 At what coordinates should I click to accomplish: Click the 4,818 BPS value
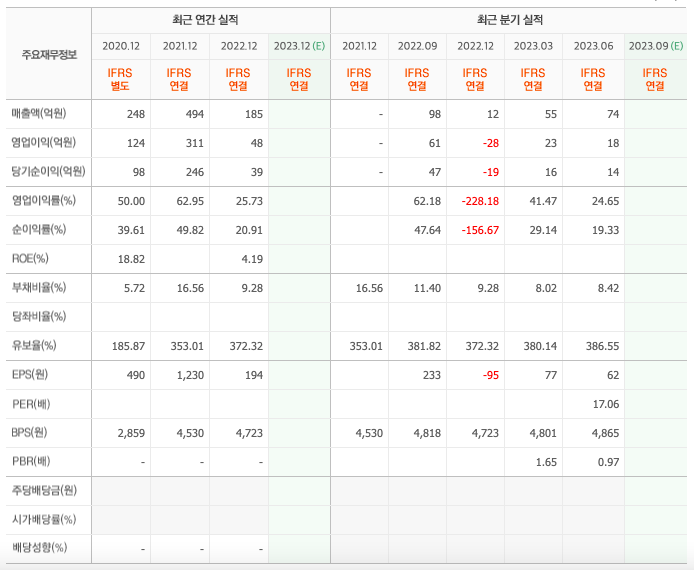click(x=427, y=433)
